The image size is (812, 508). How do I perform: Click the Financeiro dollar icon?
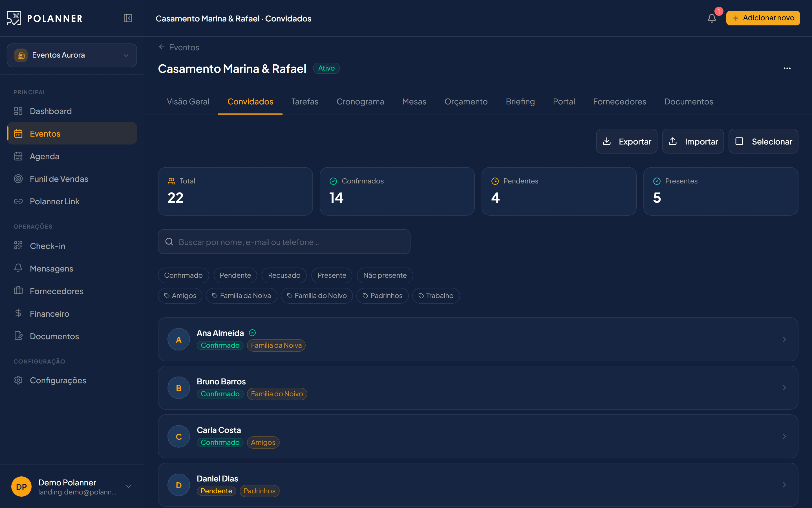point(18,313)
